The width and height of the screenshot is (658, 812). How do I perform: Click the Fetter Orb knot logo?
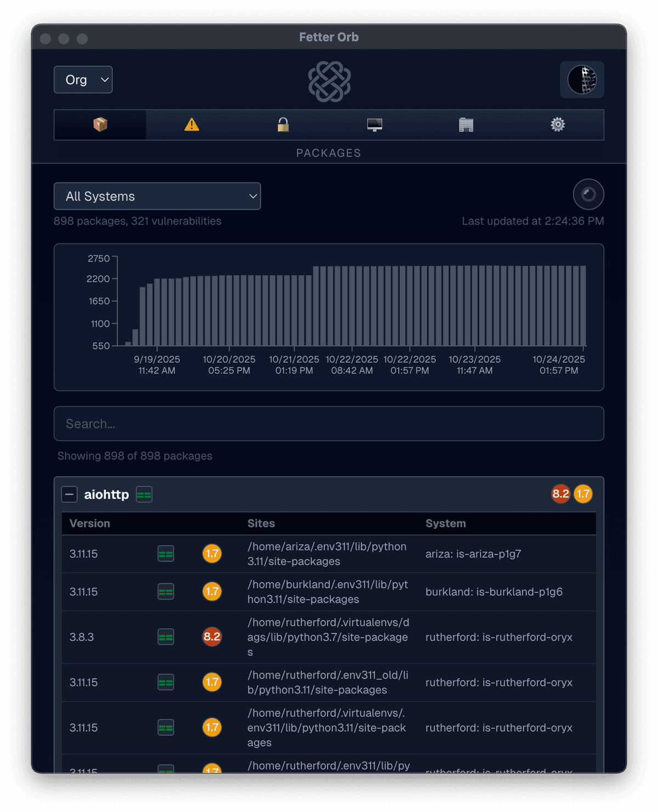click(x=329, y=81)
